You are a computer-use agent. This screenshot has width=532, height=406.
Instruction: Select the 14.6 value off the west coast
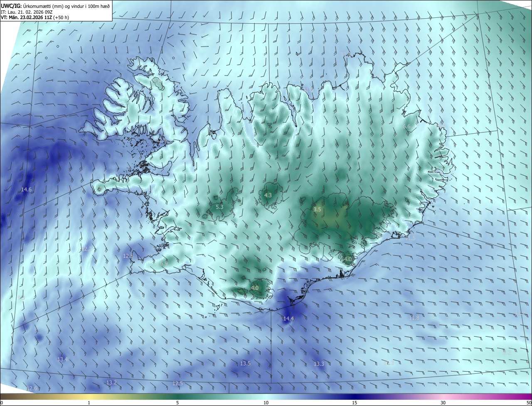tap(26, 189)
